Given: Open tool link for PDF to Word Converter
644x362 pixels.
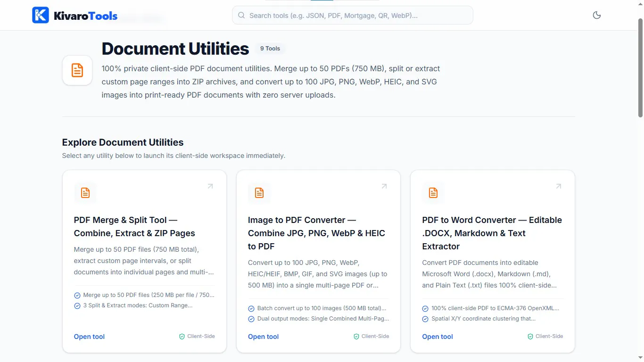Looking at the screenshot, I should point(438,337).
